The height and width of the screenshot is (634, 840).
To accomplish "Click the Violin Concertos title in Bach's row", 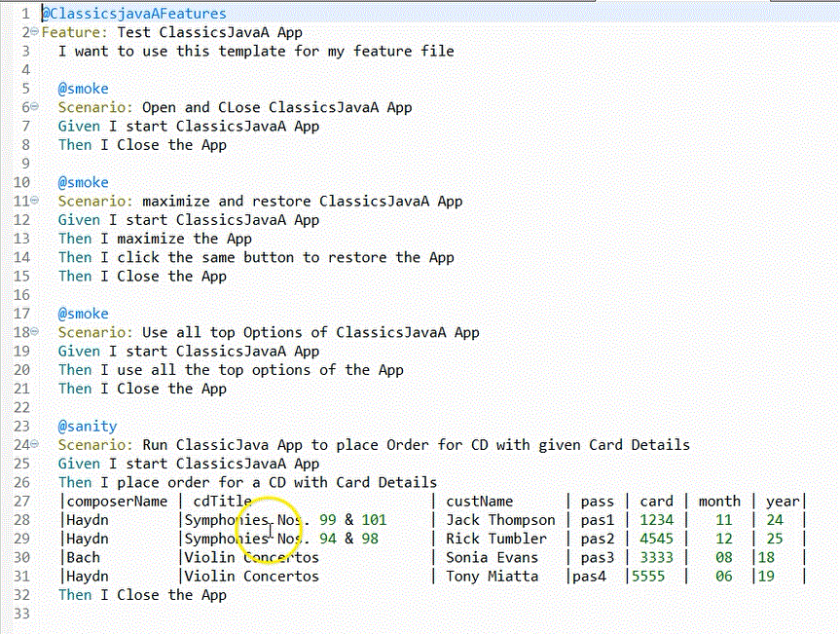I will click(x=249, y=557).
